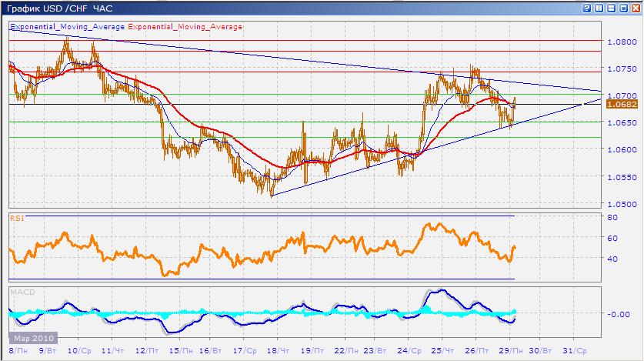Click the 1.0800 price axis value
This screenshot has width=644, height=361.
pos(622,42)
